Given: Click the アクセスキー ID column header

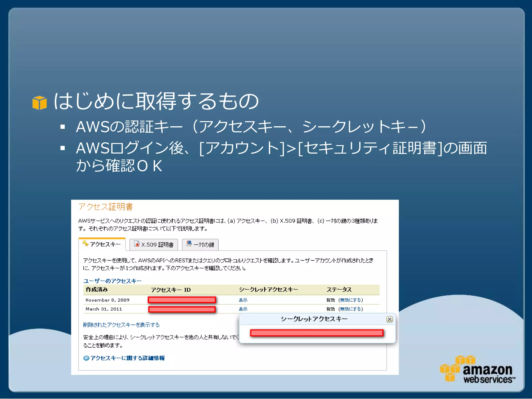Looking at the screenshot, I should (x=171, y=290).
